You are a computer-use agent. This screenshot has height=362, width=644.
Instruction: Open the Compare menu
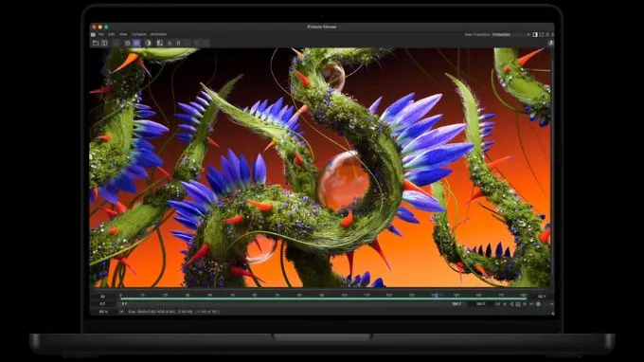139,34
